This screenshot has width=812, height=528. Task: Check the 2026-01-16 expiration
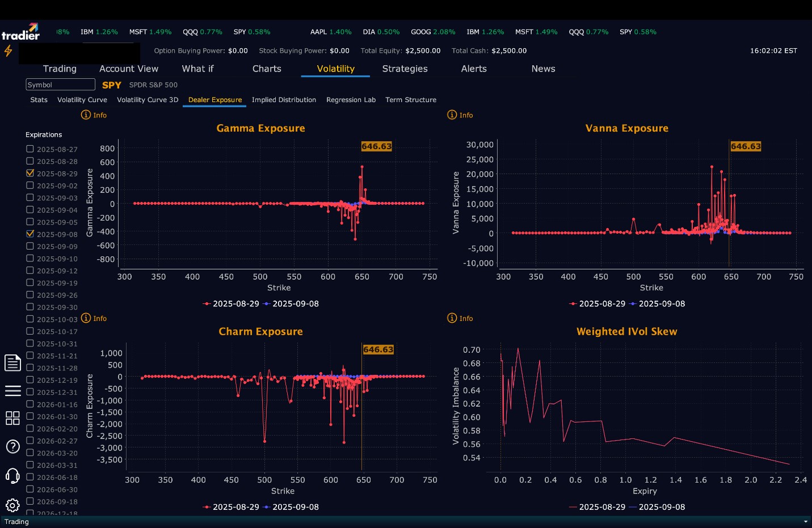click(x=30, y=404)
